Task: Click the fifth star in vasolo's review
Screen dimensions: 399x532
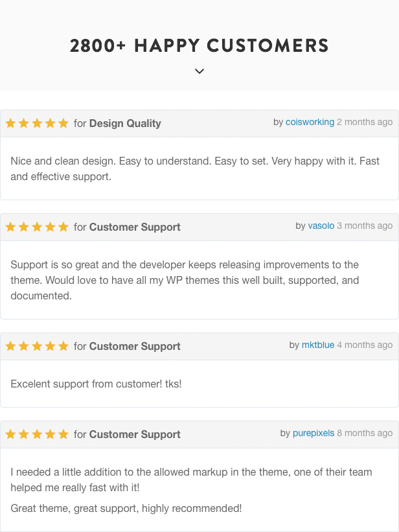Action: point(63,227)
